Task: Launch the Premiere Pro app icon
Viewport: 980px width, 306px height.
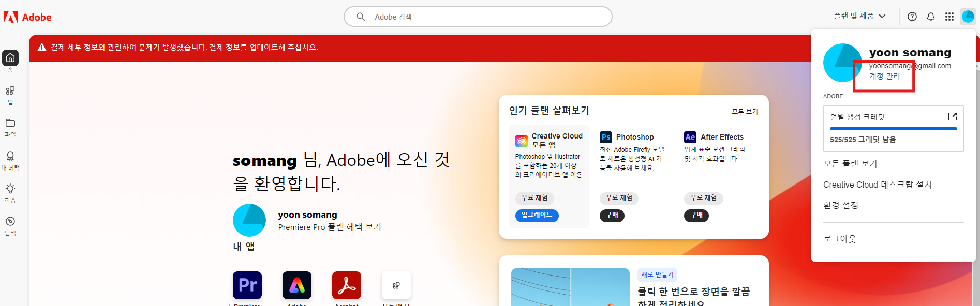Action: click(247, 285)
